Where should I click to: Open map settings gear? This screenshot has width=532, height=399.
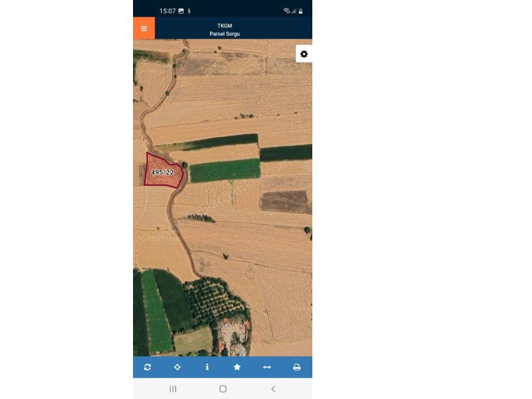pos(304,54)
